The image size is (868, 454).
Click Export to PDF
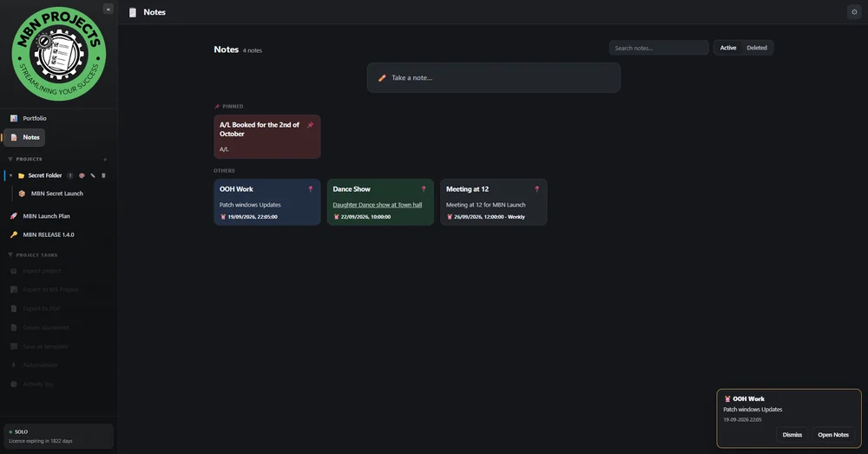click(42, 308)
